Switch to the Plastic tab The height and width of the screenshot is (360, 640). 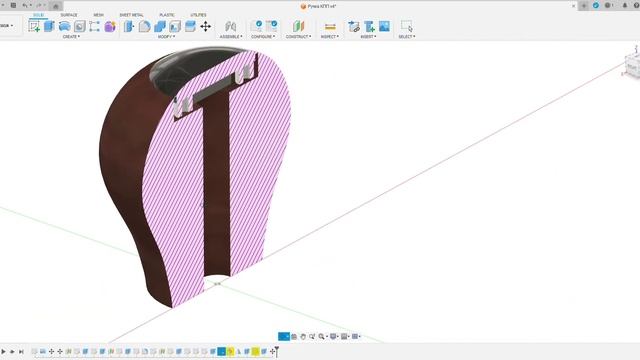click(167, 15)
